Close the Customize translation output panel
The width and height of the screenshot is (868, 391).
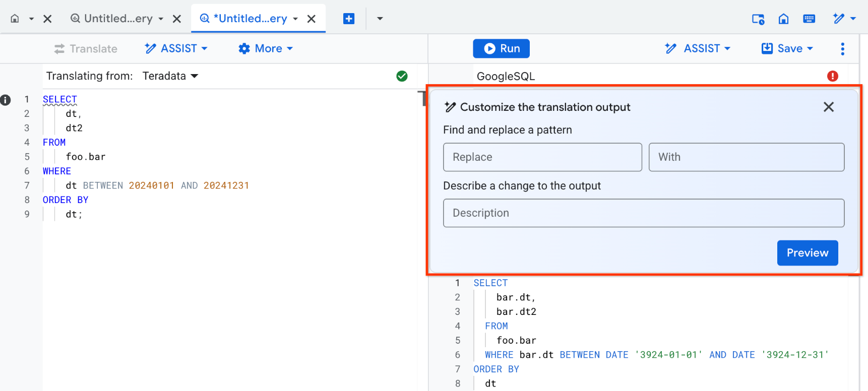[828, 107]
